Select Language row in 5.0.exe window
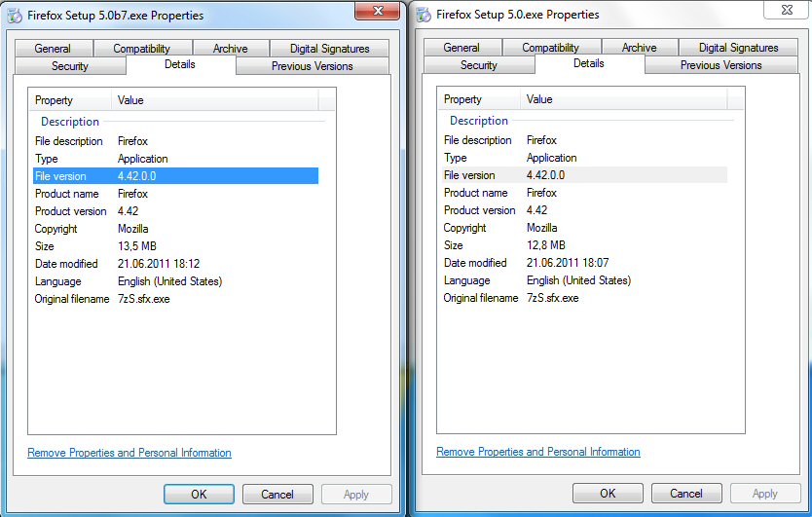 coord(585,280)
